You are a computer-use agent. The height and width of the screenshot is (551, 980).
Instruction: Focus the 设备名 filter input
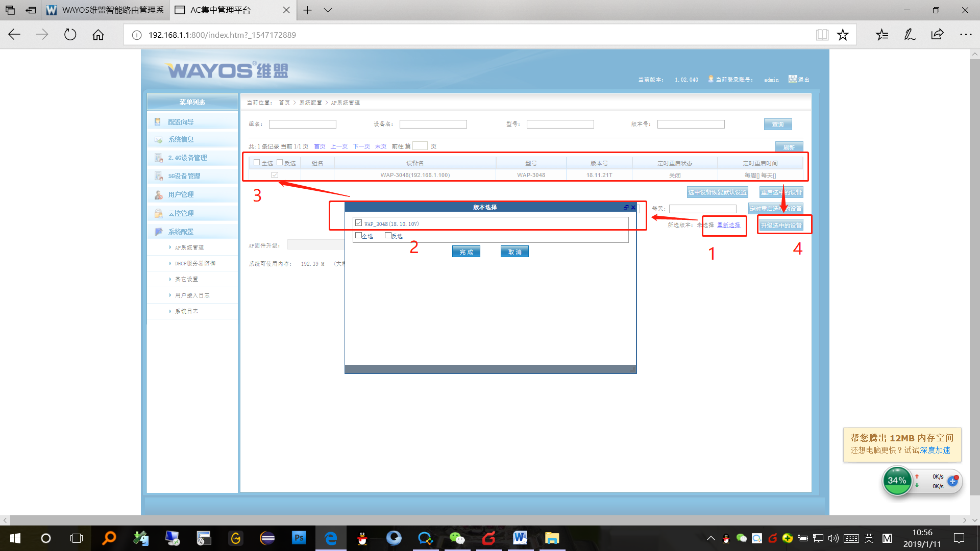pyautogui.click(x=433, y=124)
